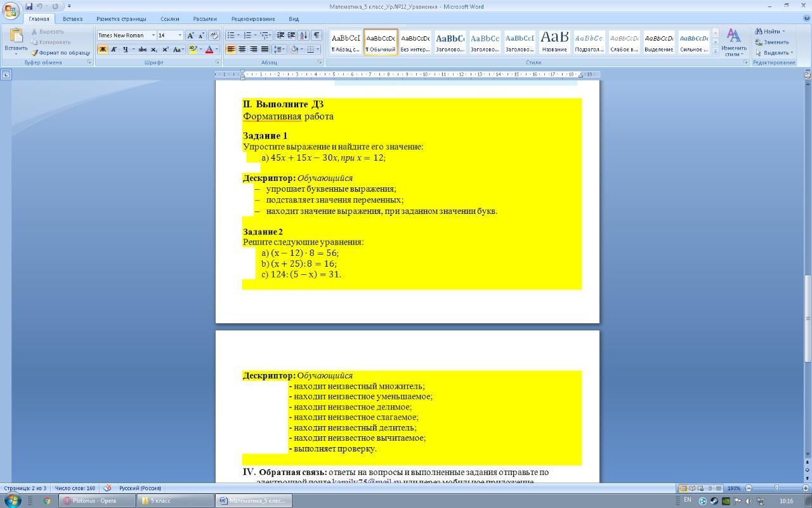This screenshot has height=508, width=812.
Task: Open the Абзац paragraph dialog launcher
Action: click(321, 62)
